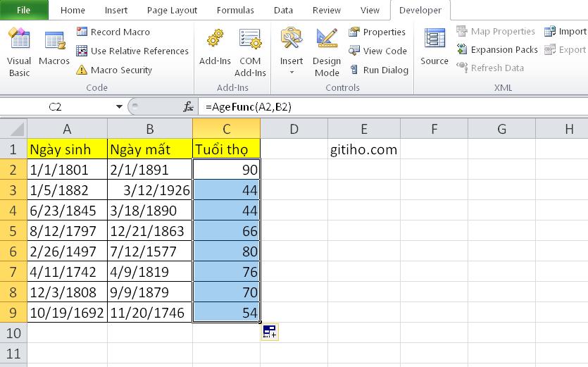Select row 5 header
Screen dimensions: 588x367
pos(13,231)
